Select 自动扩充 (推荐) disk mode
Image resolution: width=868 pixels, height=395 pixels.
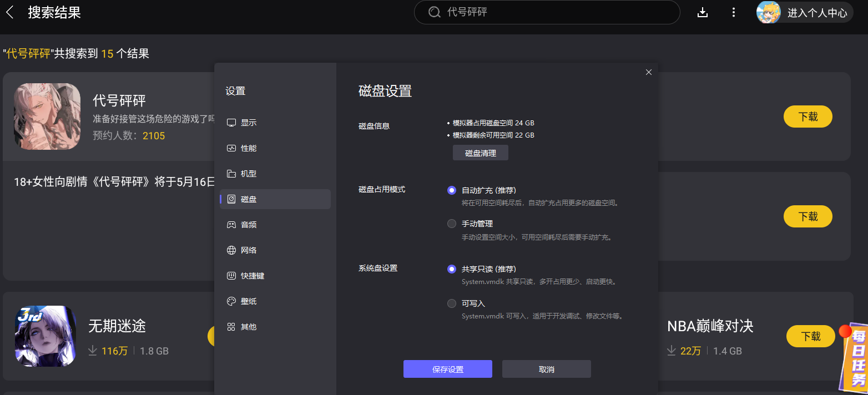(x=452, y=190)
